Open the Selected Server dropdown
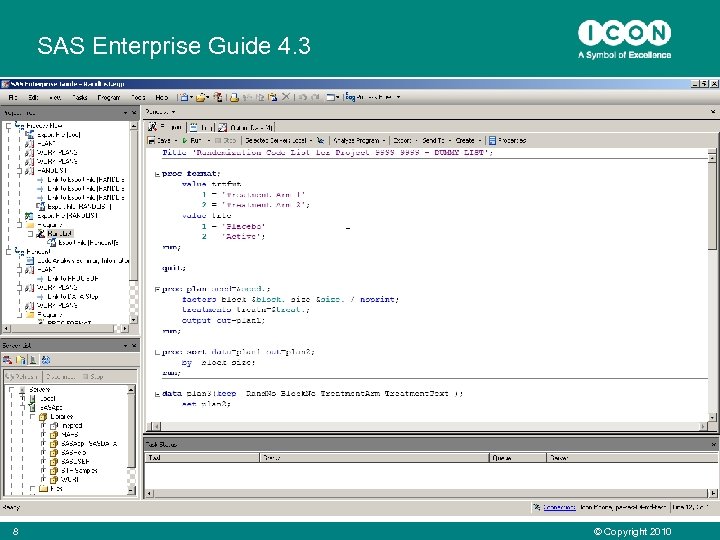 click(x=279, y=141)
